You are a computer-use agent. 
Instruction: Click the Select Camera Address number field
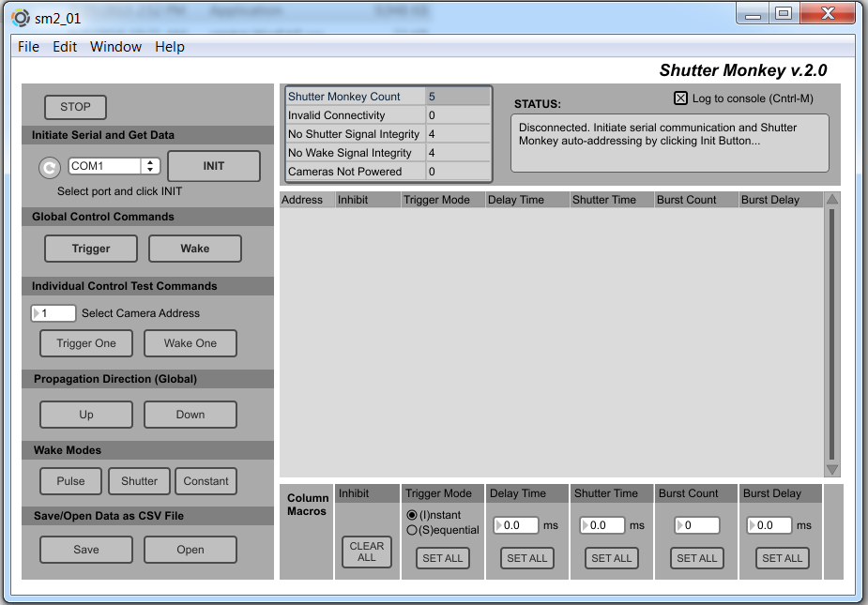pyautogui.click(x=53, y=313)
